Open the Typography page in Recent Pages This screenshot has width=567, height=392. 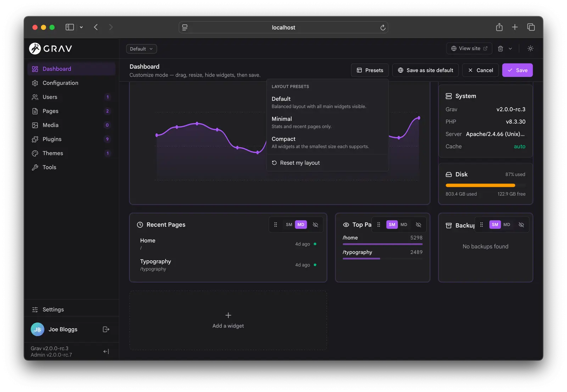tap(228, 265)
